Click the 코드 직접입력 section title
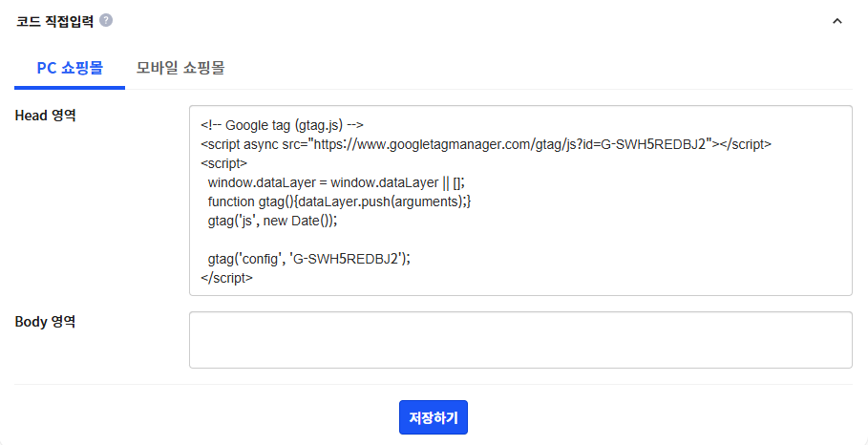 tap(54, 20)
